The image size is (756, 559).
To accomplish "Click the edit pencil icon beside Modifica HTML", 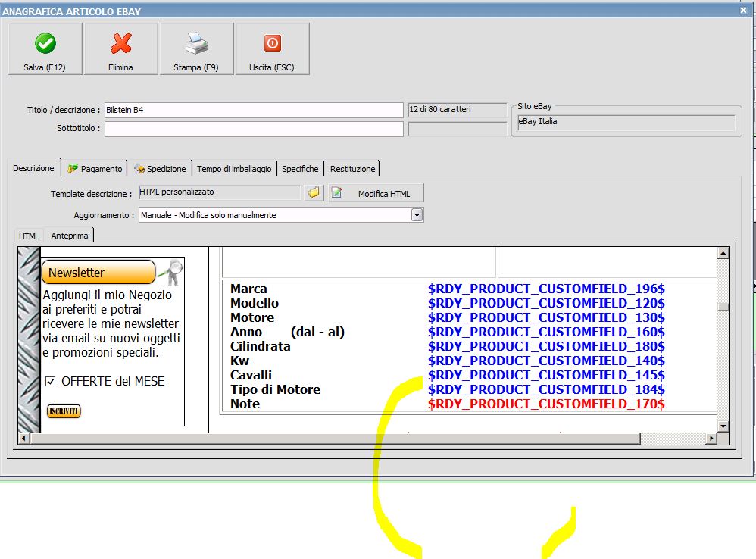I will tap(337, 192).
